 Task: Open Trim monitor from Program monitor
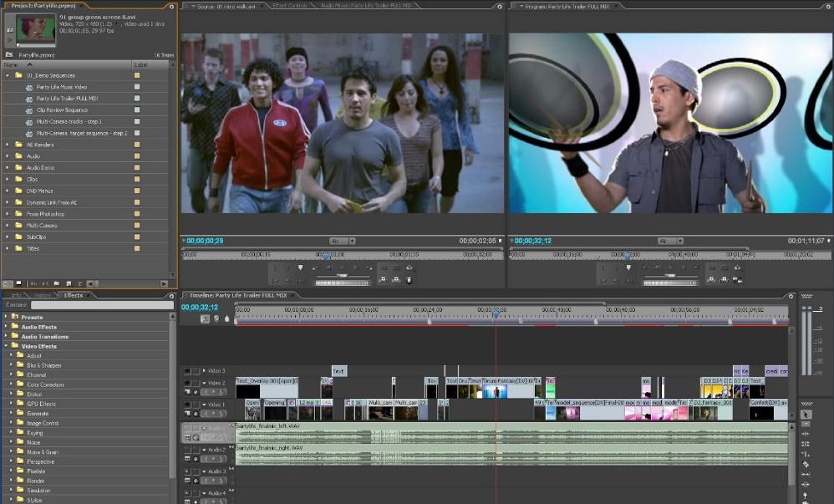(x=737, y=279)
